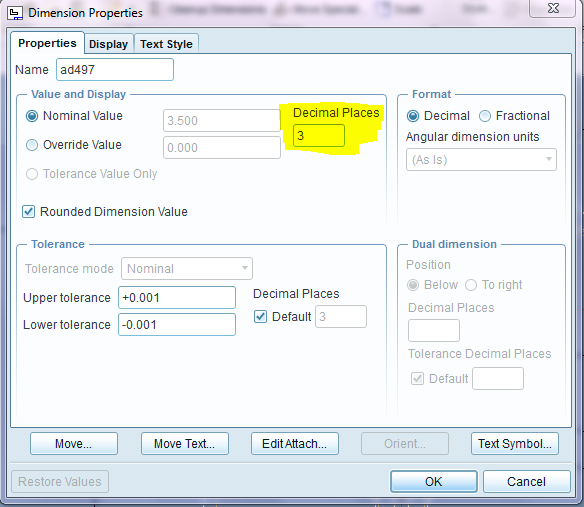Select the Below dual dimension position
Screen dimensions: 584x507
pyautogui.click(x=413, y=285)
